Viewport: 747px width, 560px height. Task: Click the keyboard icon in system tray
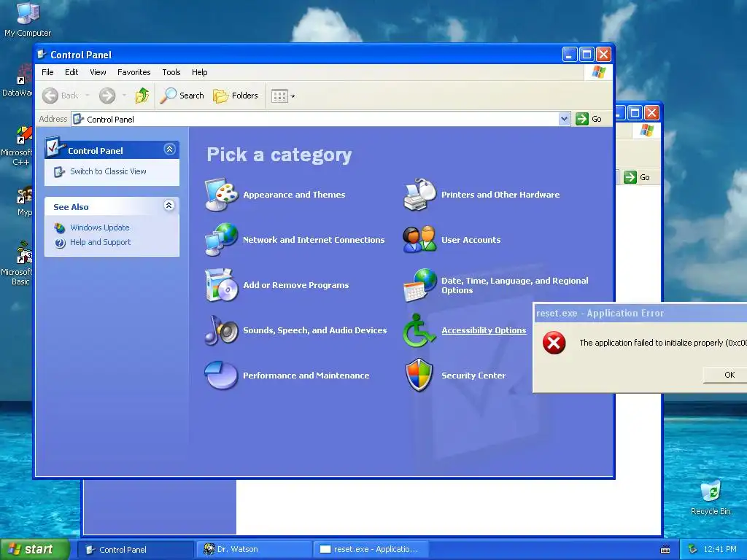pyautogui.click(x=665, y=550)
